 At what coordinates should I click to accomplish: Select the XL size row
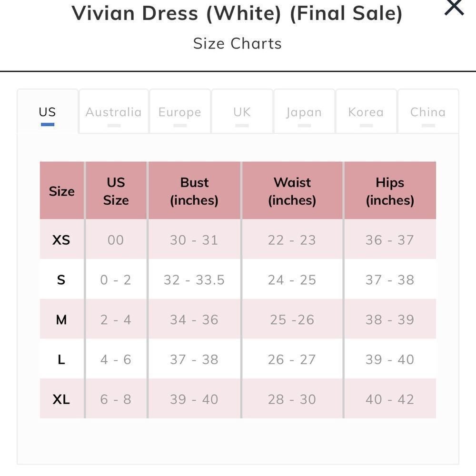click(61, 399)
